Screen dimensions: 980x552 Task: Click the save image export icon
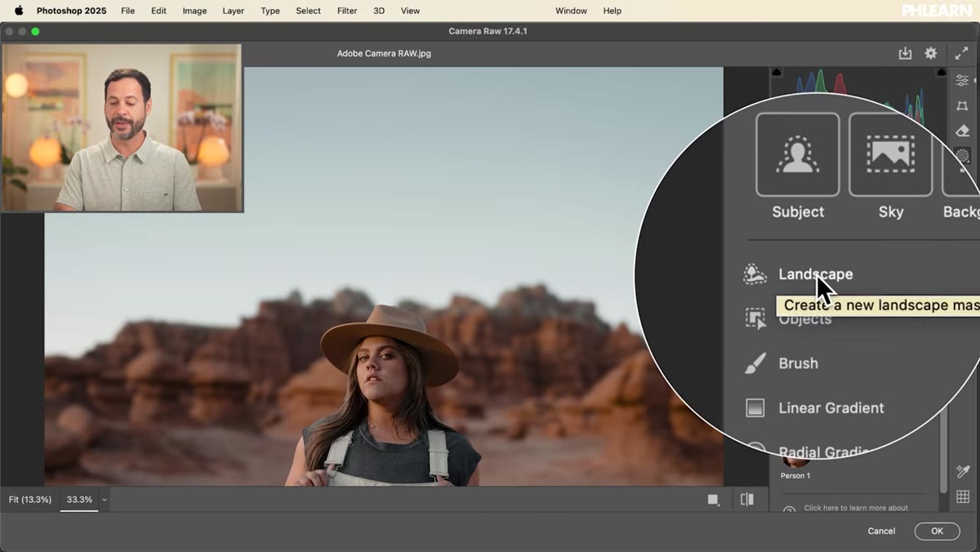(x=905, y=53)
